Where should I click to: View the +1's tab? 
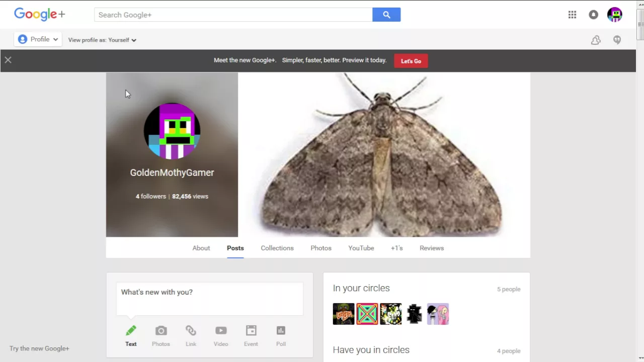click(397, 248)
